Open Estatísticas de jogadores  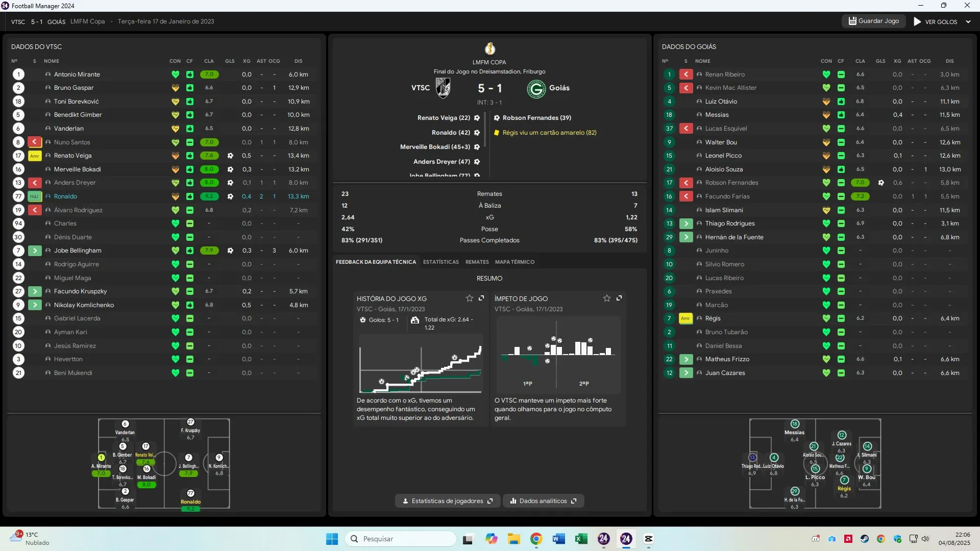coord(448,501)
